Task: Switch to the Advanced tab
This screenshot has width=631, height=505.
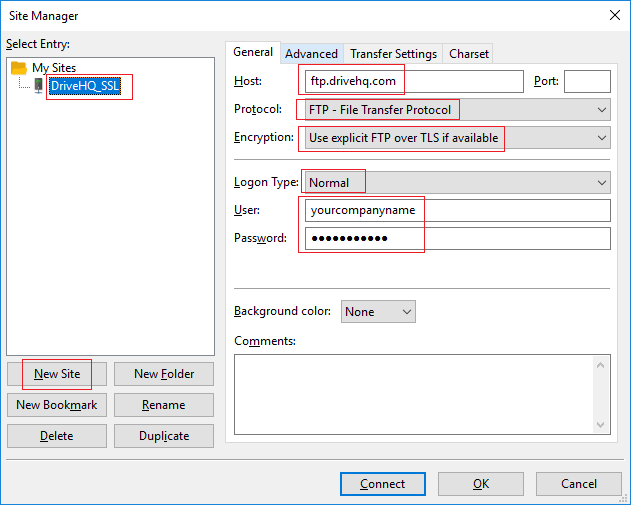Action: (x=311, y=54)
